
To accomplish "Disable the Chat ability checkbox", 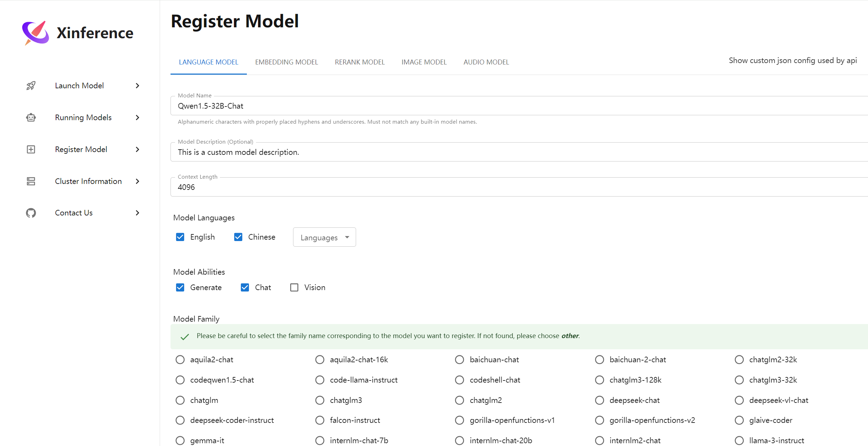I will 245,287.
